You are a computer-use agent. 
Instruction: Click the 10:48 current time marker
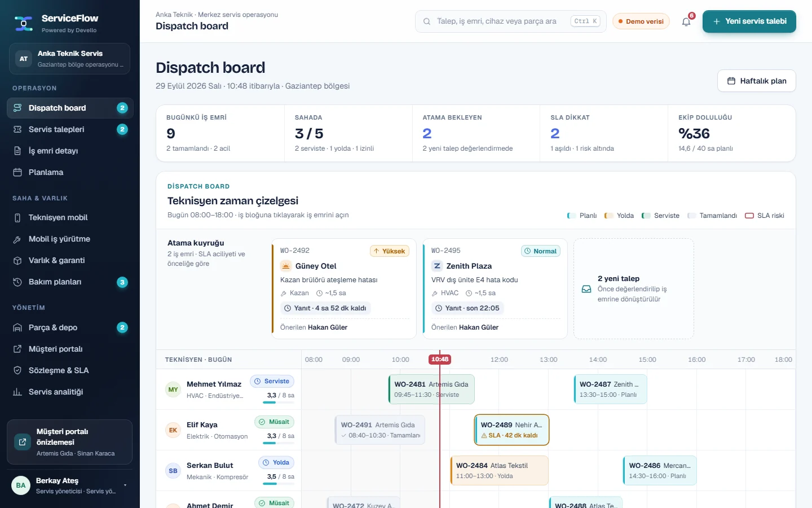tap(440, 359)
